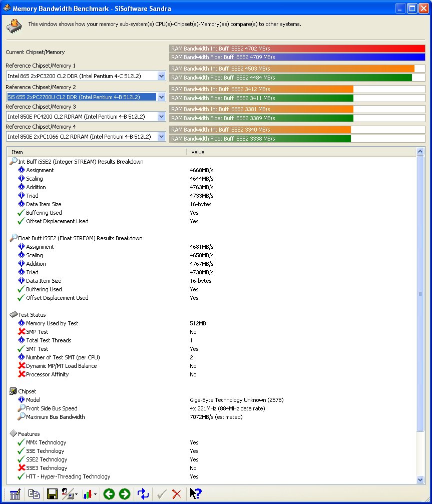Select the 'Total Test Threads' row
The image size is (432, 504).
click(x=211, y=340)
